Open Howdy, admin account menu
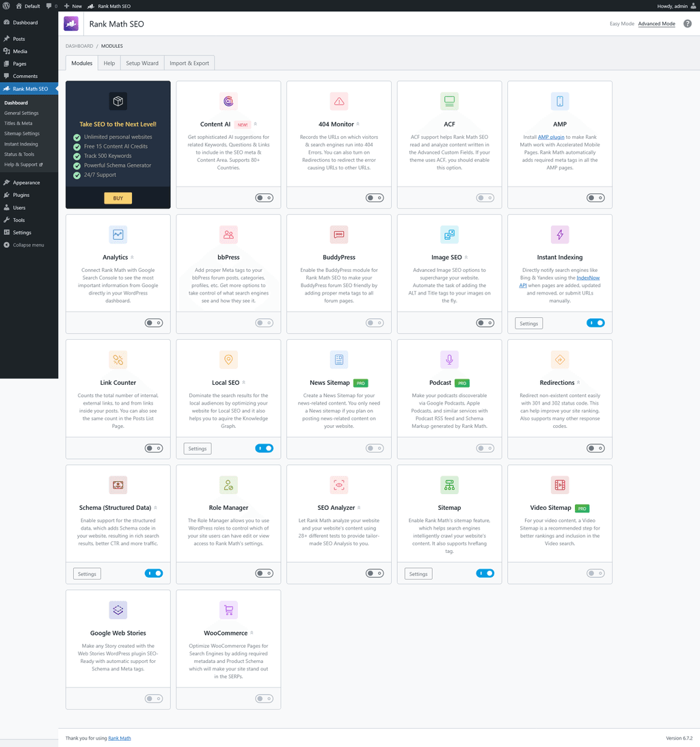Image resolution: width=700 pixels, height=747 pixels. pyautogui.click(x=676, y=5)
